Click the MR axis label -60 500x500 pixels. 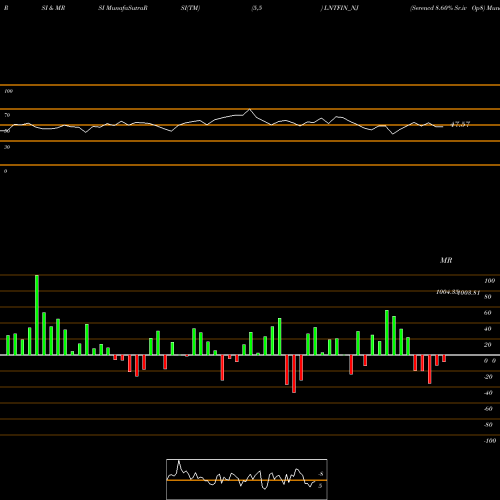click(x=488, y=409)
